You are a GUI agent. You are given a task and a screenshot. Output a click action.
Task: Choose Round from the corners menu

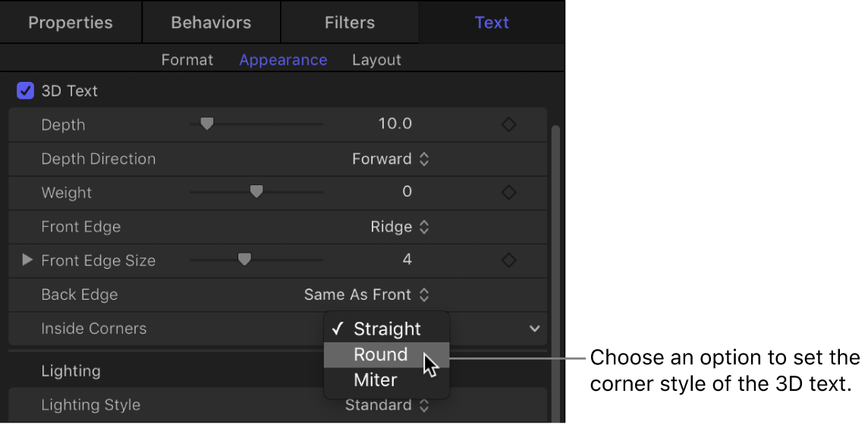(381, 354)
